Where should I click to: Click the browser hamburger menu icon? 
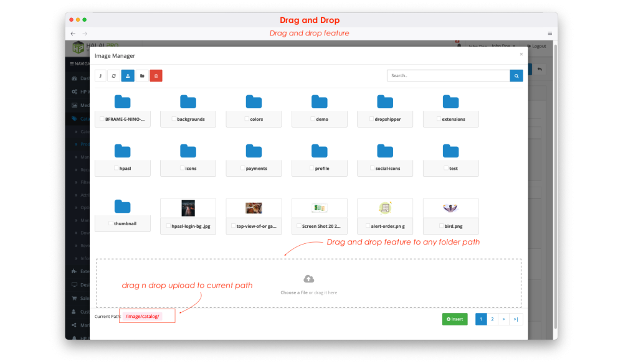pyautogui.click(x=550, y=34)
